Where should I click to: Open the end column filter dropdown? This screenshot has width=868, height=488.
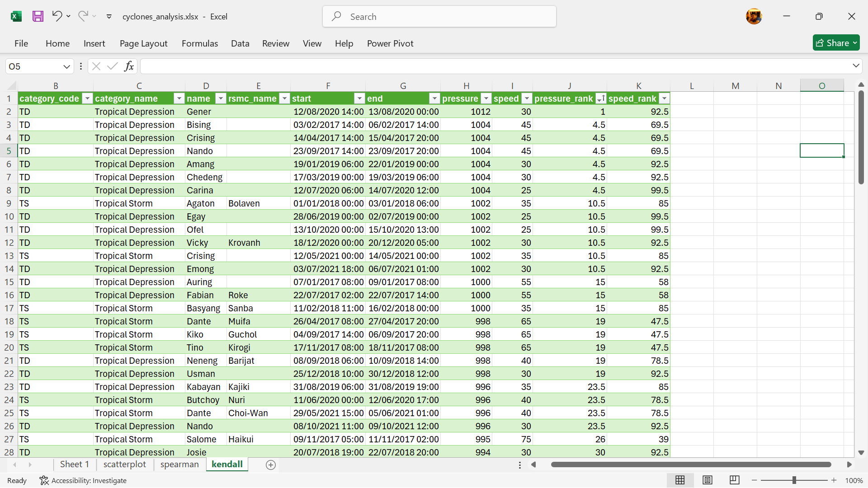pos(434,99)
